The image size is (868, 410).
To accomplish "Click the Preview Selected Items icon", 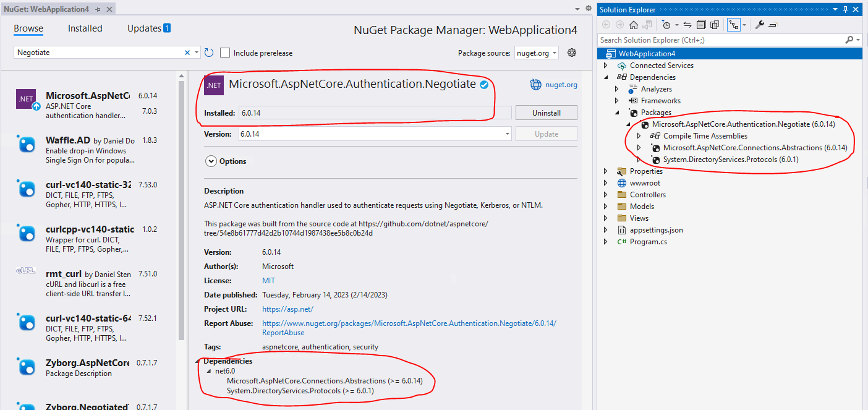I will [773, 25].
